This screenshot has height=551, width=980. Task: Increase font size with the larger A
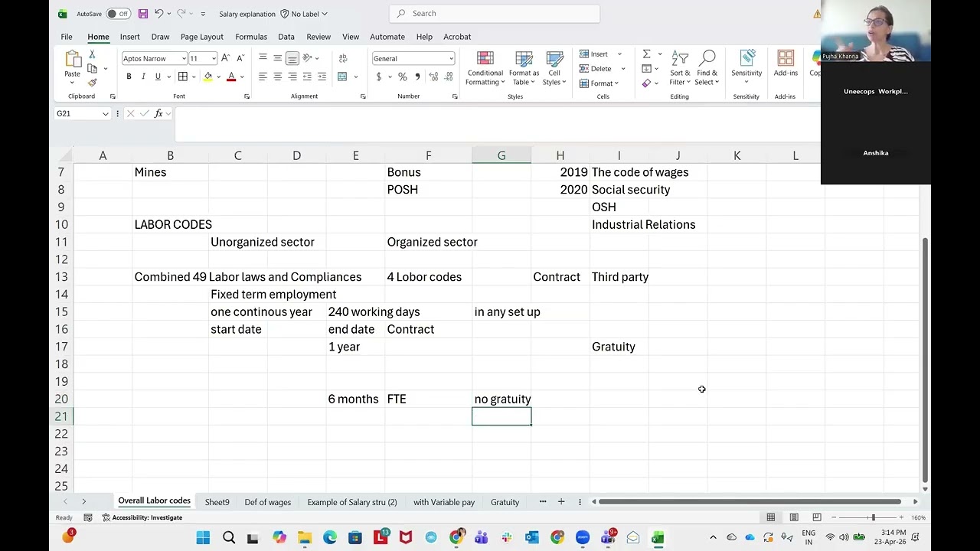point(226,58)
